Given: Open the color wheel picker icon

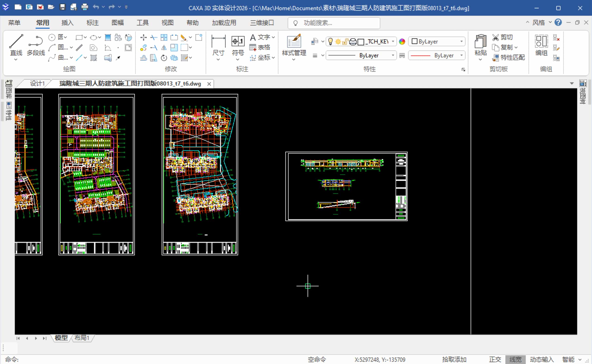Looking at the screenshot, I should pos(402,42).
